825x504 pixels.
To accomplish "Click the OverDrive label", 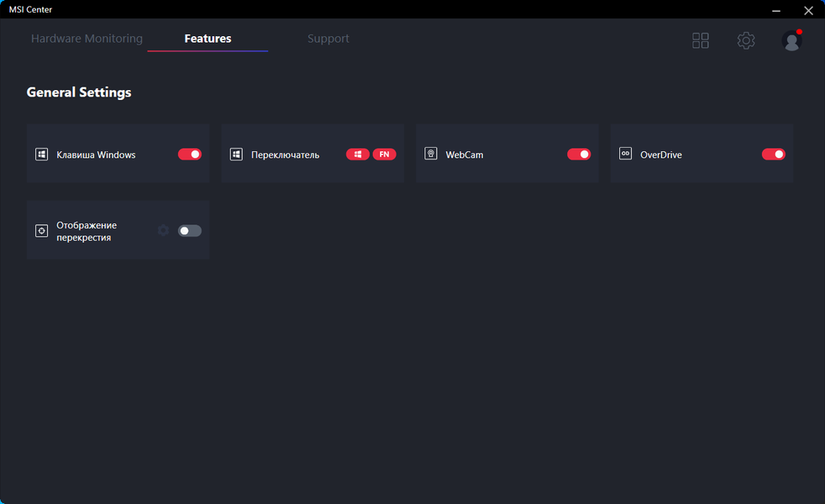I will coord(661,155).
